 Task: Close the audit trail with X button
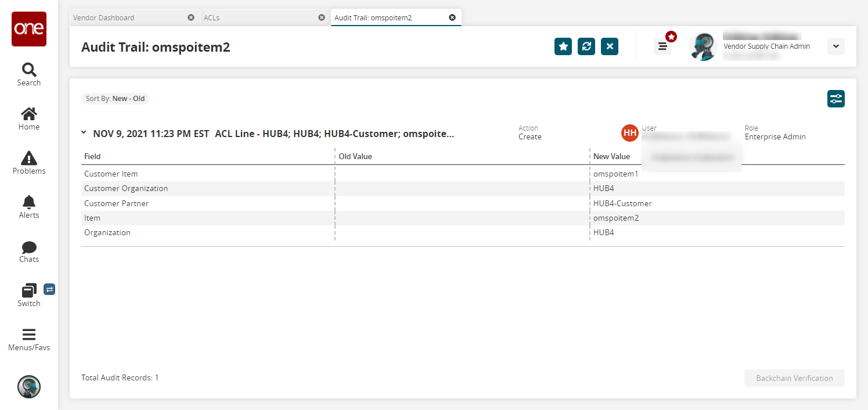610,46
